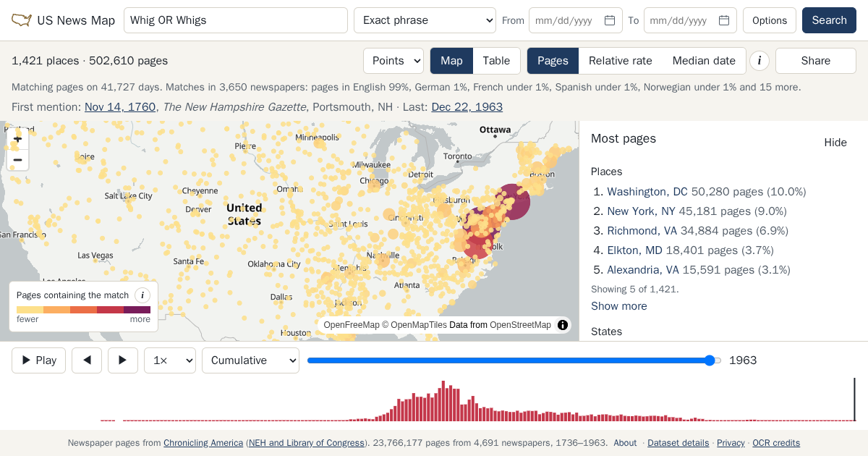Screen dimensions: 868x456
Task: Open the Points display dropdown
Action: tap(393, 61)
